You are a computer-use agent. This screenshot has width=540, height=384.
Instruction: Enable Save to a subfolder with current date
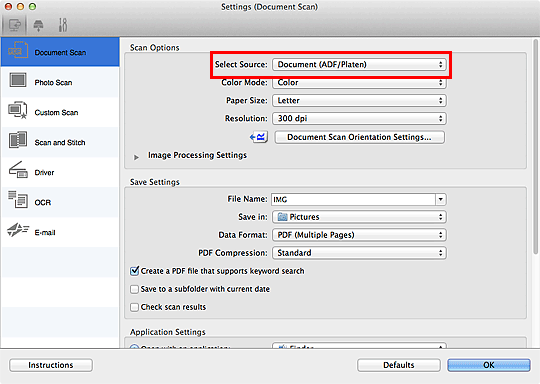134,289
